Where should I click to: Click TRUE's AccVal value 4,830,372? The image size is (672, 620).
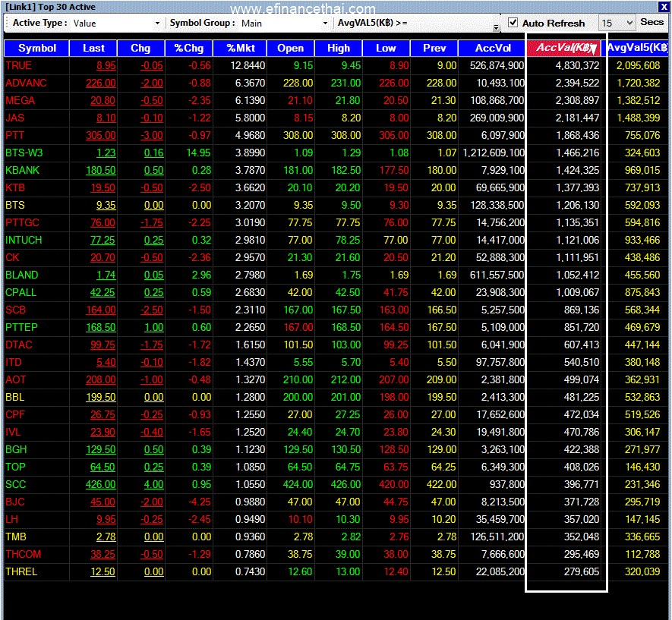[x=577, y=65]
